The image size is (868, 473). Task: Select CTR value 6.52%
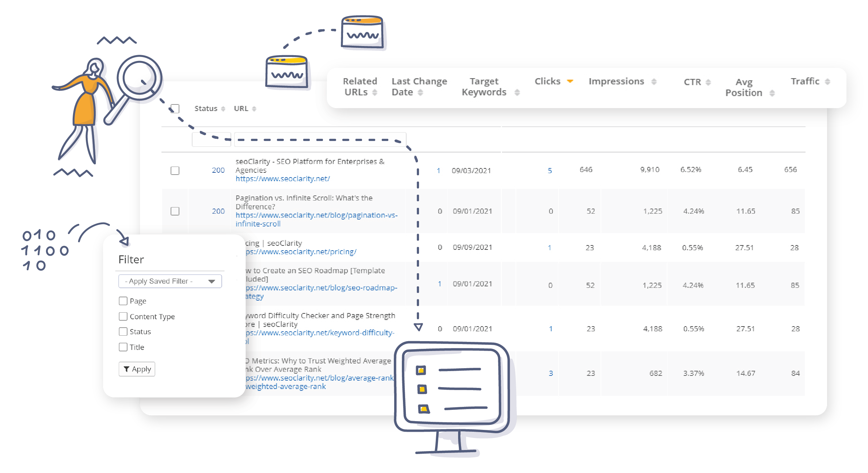pyautogui.click(x=691, y=169)
